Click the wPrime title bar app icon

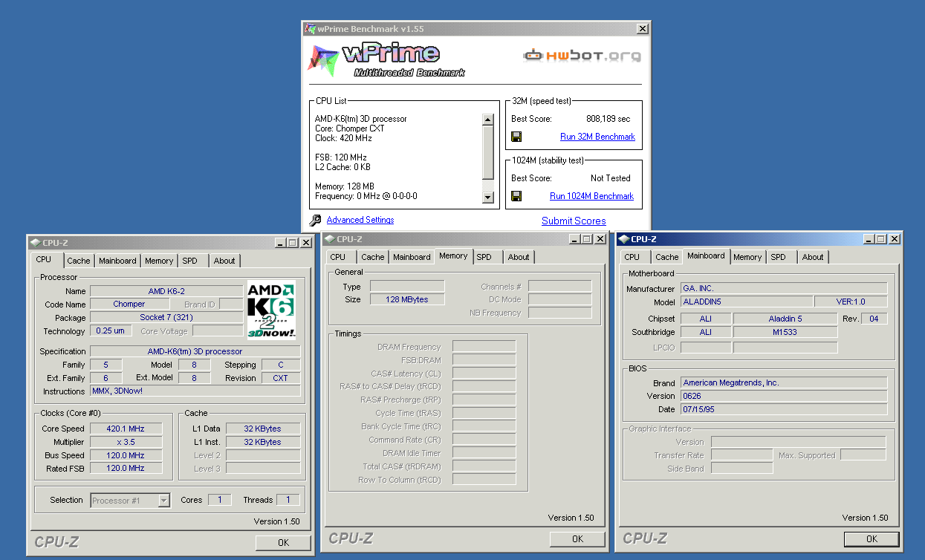click(x=310, y=29)
